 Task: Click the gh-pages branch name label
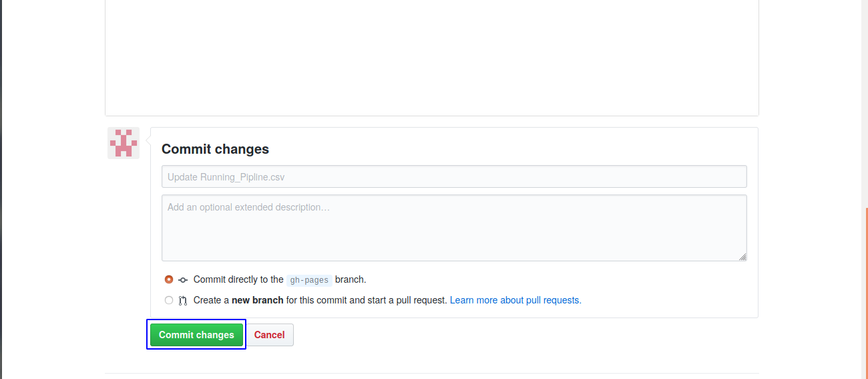pos(309,280)
